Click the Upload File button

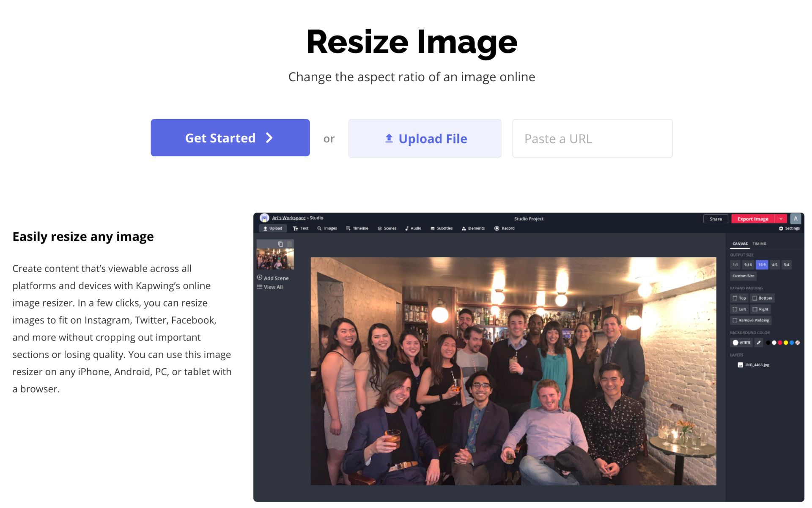(x=425, y=138)
